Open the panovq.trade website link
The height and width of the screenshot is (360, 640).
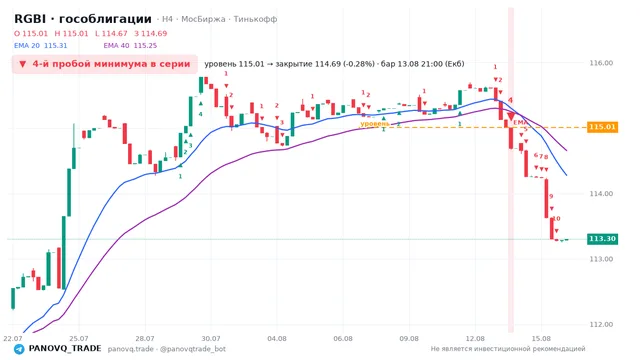[x=131, y=349]
